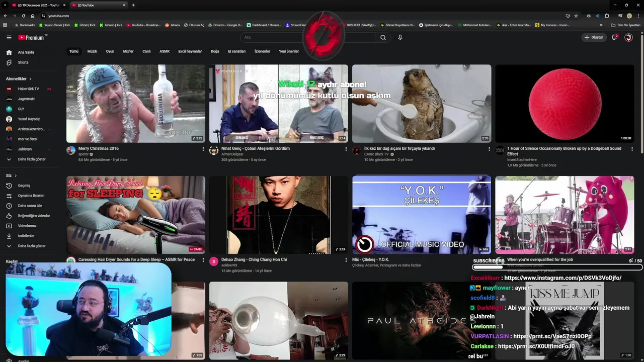Open Y.O.K. Çilekeş mix thumbnail
644x362 pixels.
[422, 215]
